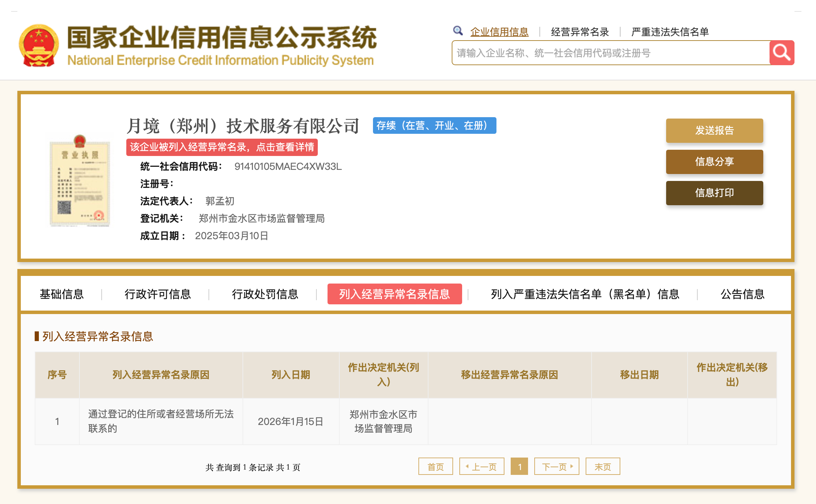The image size is (816, 504).
Task: Click the 信息打印 button
Action: 714,193
